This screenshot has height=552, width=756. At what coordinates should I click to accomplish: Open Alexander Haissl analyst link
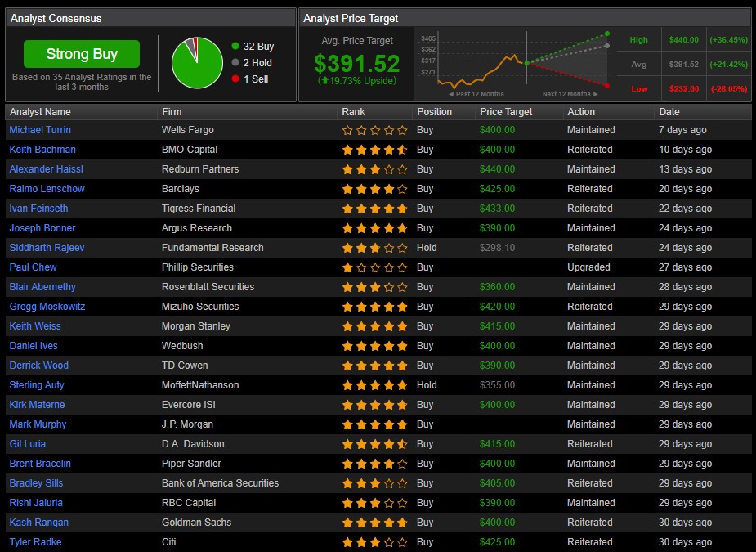point(46,169)
